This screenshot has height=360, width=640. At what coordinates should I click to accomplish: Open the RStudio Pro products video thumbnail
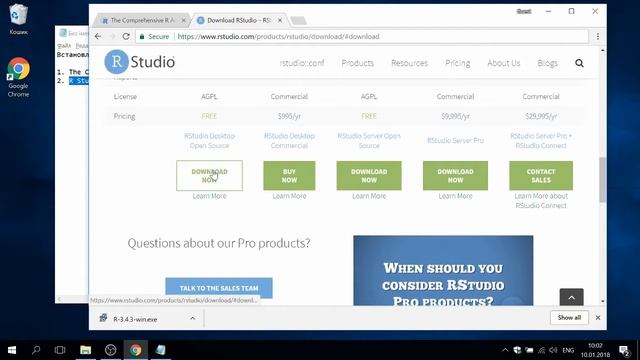(x=443, y=270)
